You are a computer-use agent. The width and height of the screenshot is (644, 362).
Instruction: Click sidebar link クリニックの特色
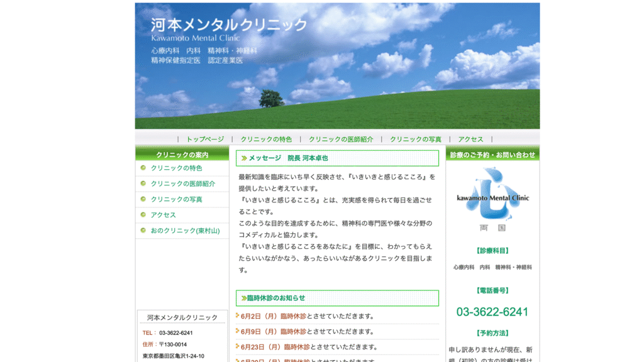click(177, 168)
